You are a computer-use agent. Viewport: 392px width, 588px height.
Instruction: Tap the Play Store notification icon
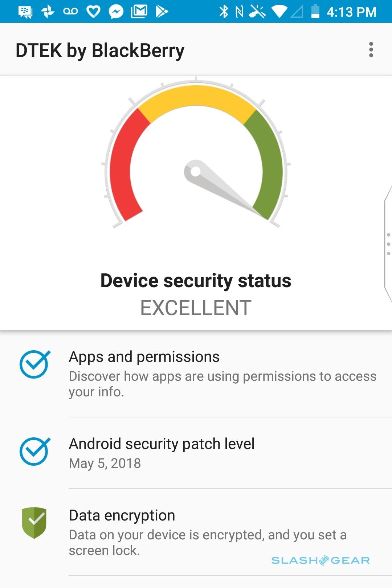[x=162, y=12]
